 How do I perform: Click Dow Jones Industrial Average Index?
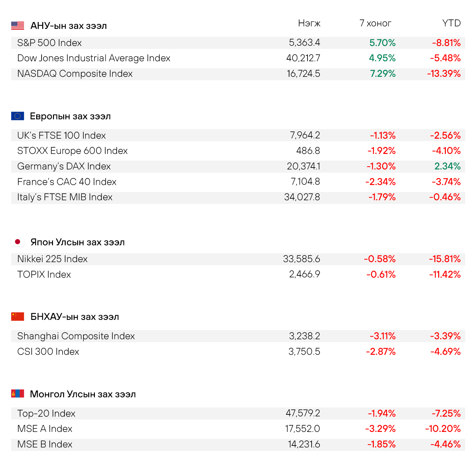click(94, 58)
